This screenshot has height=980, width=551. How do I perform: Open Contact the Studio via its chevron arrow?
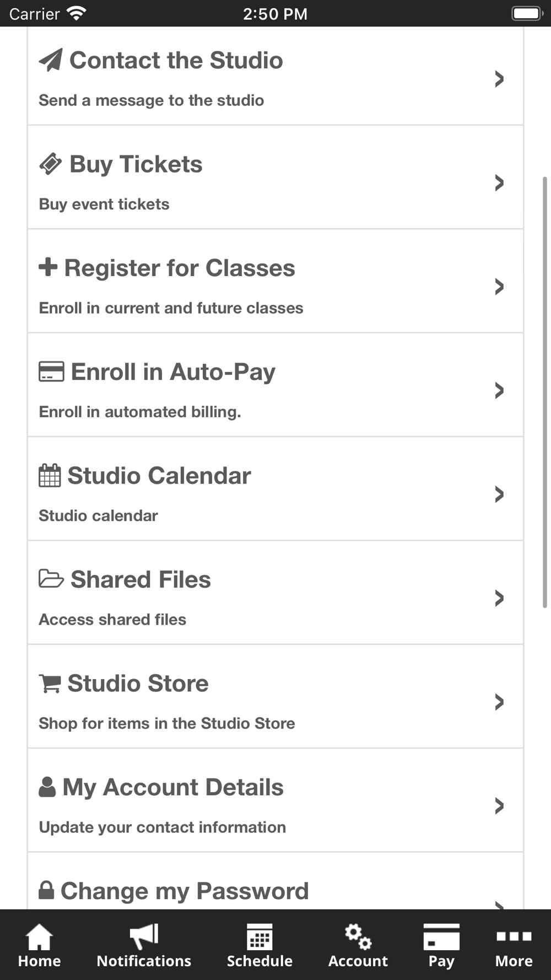pos(499,79)
